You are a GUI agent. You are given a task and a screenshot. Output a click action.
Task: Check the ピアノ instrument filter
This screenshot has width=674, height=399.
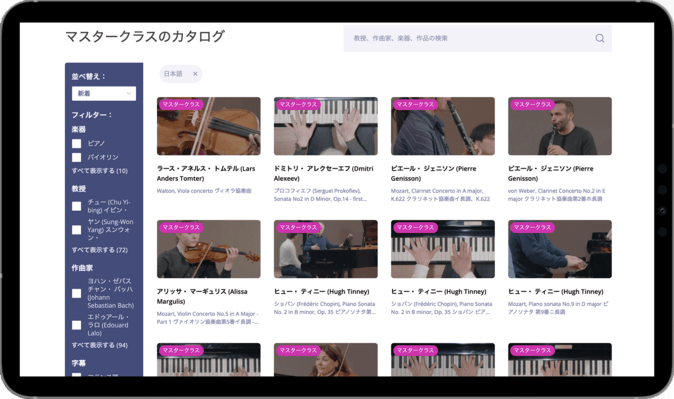tap(77, 144)
